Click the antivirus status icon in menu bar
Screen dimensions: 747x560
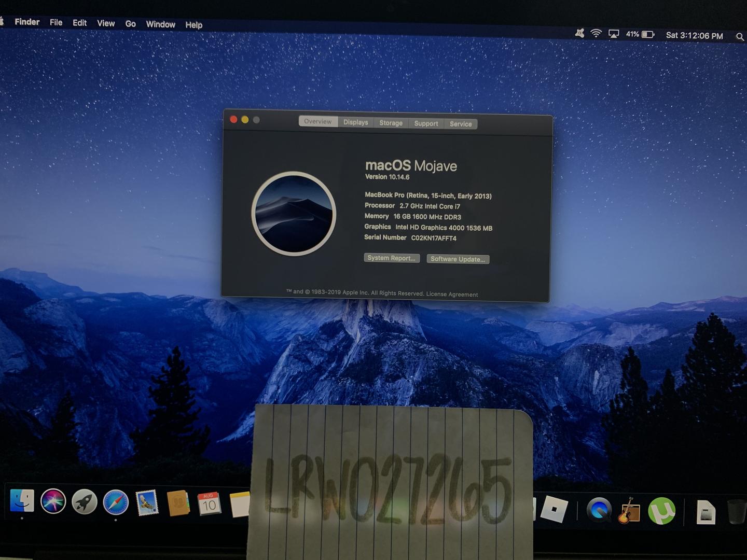point(579,33)
